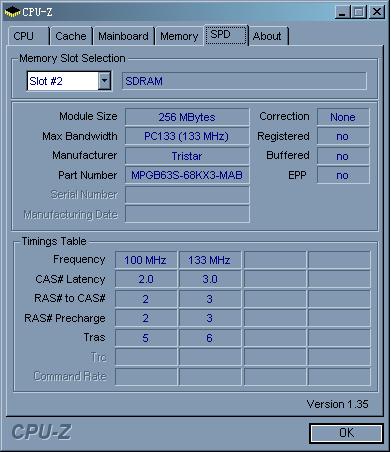The width and height of the screenshot is (391, 452).
Task: Click the Tristar manufacturer value
Action: 187,156
